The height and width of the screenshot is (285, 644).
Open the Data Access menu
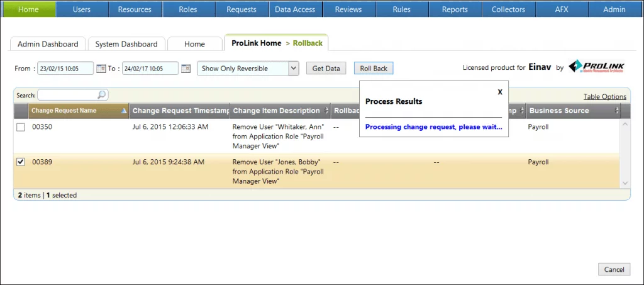[x=296, y=9]
